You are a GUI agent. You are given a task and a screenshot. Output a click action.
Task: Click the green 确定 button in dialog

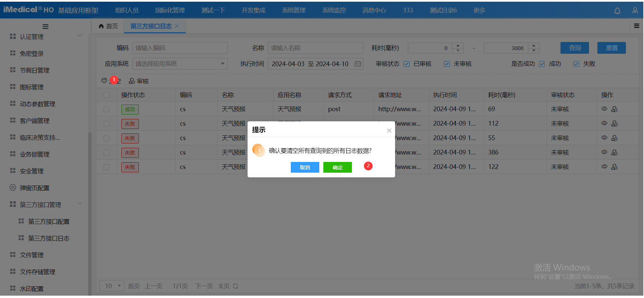tap(337, 167)
